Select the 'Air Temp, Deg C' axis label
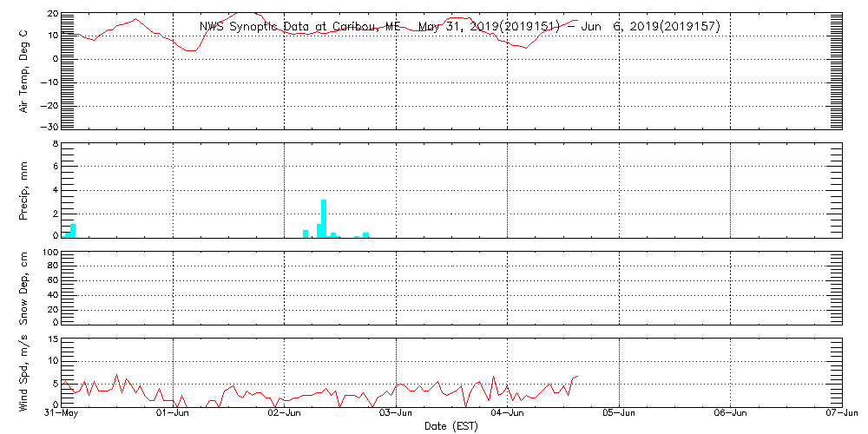The width and height of the screenshot is (868, 434). 24,71
